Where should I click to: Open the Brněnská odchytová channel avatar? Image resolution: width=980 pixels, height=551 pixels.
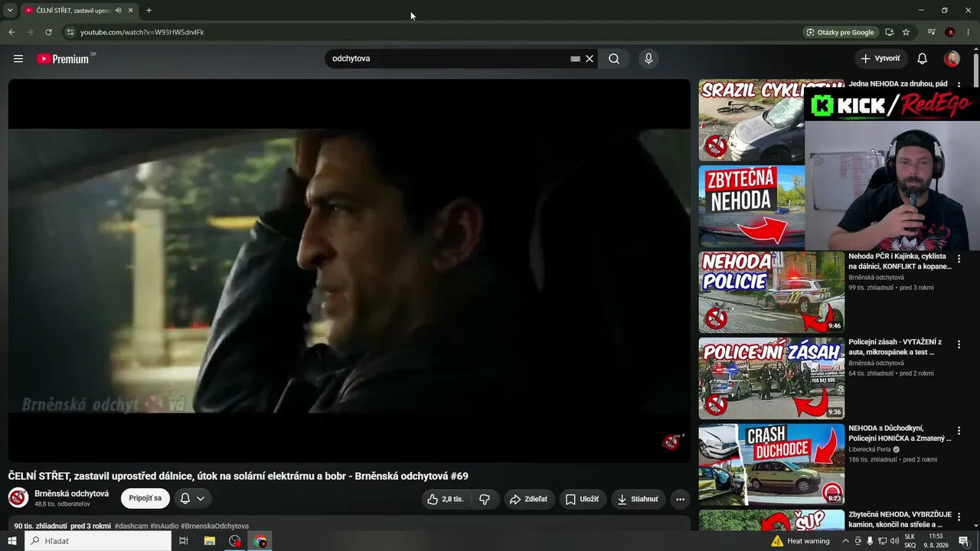click(x=18, y=498)
